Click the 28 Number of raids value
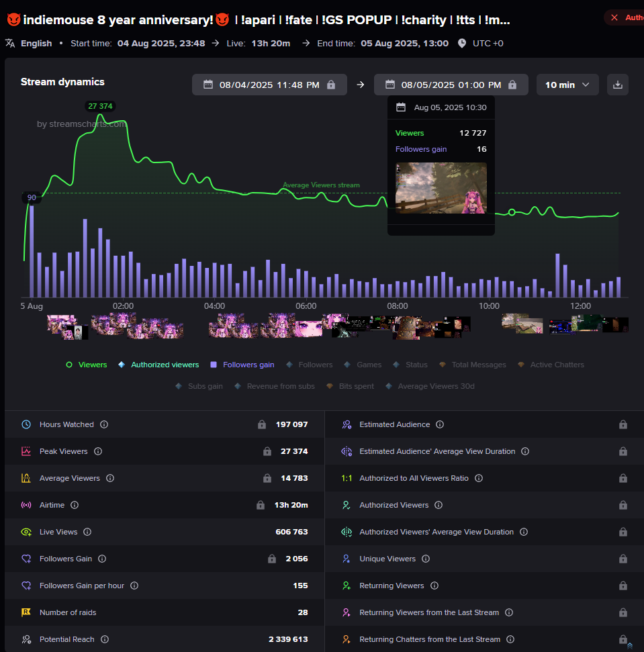 (303, 612)
